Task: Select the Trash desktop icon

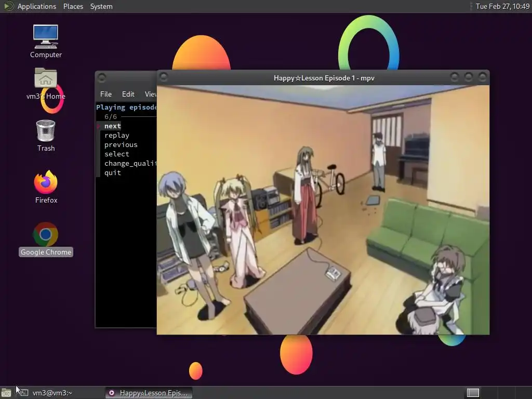Action: pyautogui.click(x=46, y=136)
